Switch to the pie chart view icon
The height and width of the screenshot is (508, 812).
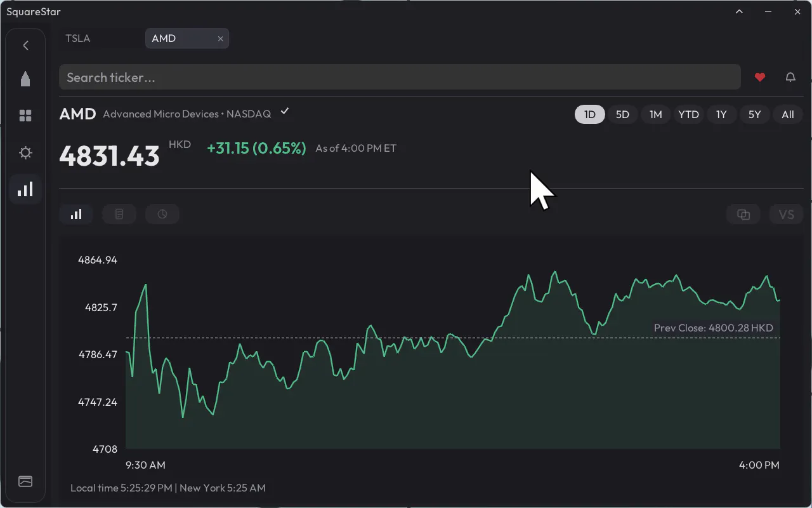(162, 215)
